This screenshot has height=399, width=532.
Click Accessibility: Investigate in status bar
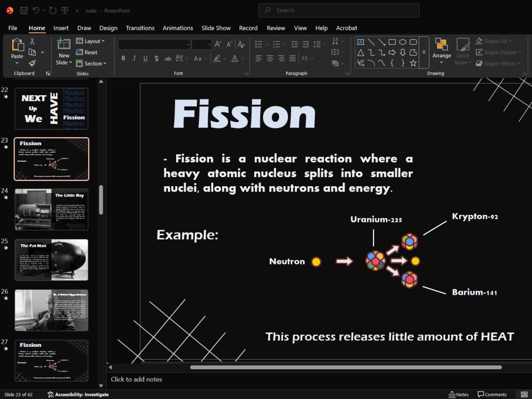[x=78, y=395]
